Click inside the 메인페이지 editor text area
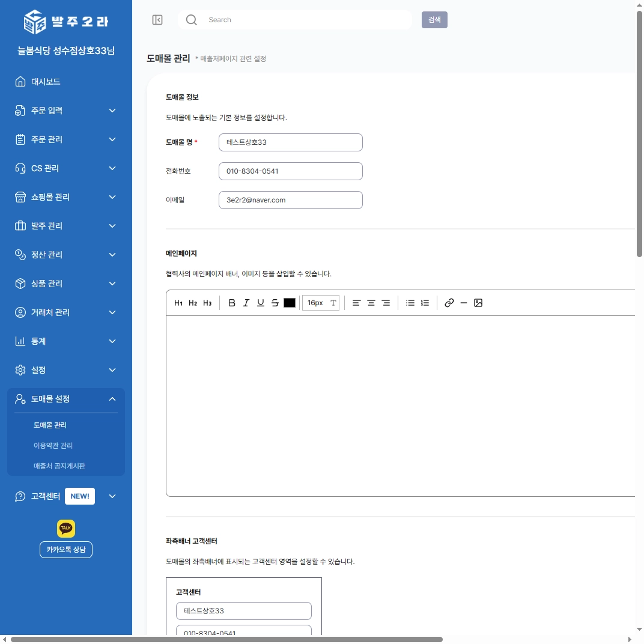The width and height of the screenshot is (644, 644). [401, 406]
